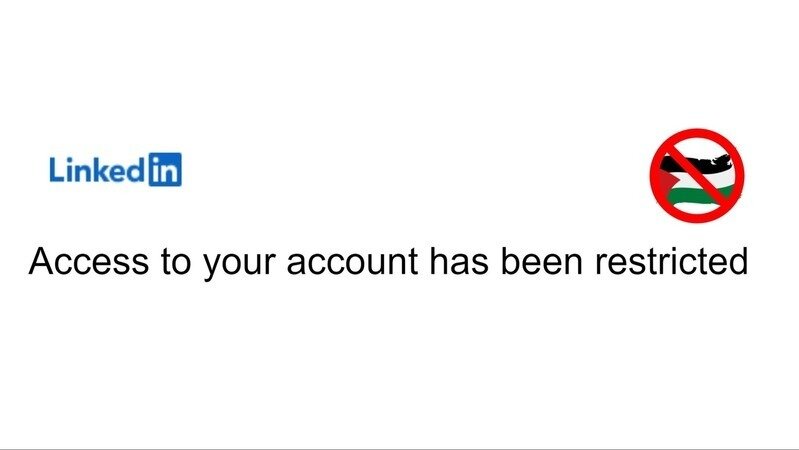Click the letter "L" in the LinkedIn logo
This screenshot has width=799, height=450.
[56, 170]
